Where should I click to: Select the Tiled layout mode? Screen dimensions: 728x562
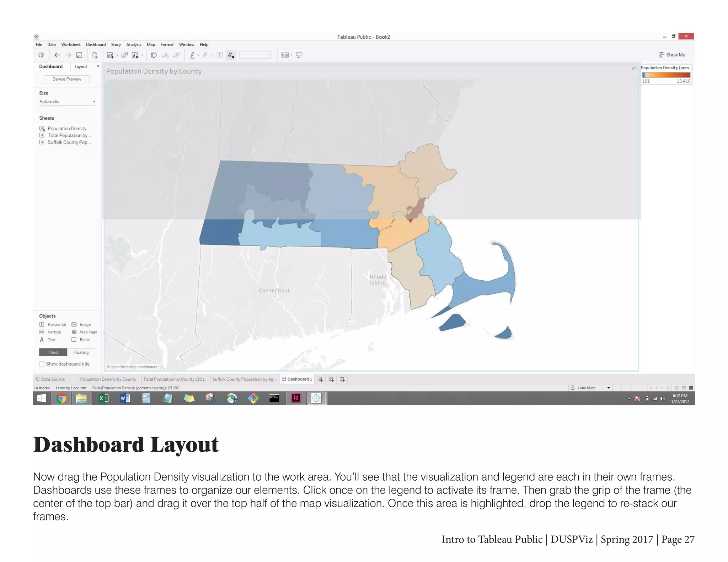(53, 352)
